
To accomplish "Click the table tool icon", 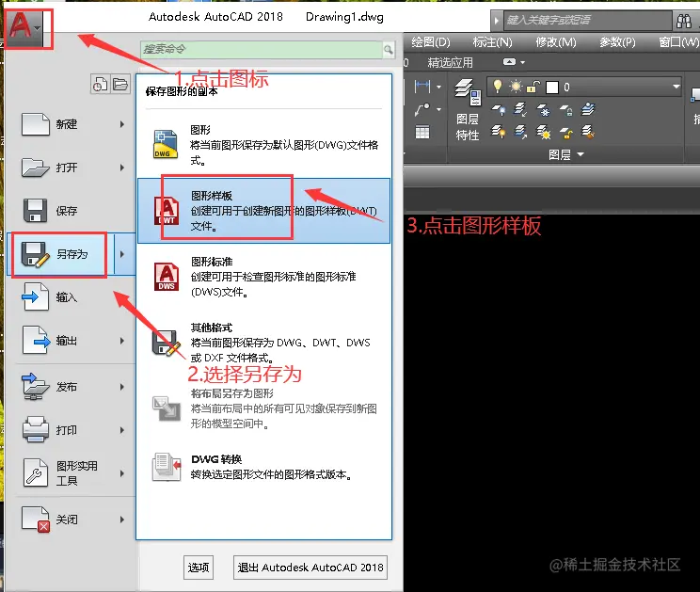I will click(422, 132).
